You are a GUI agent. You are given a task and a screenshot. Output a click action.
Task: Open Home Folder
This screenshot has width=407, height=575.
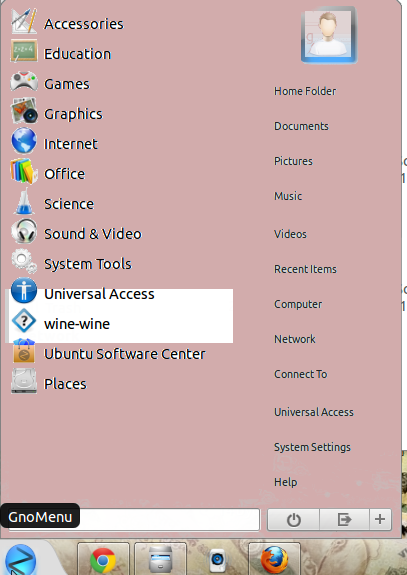305,91
